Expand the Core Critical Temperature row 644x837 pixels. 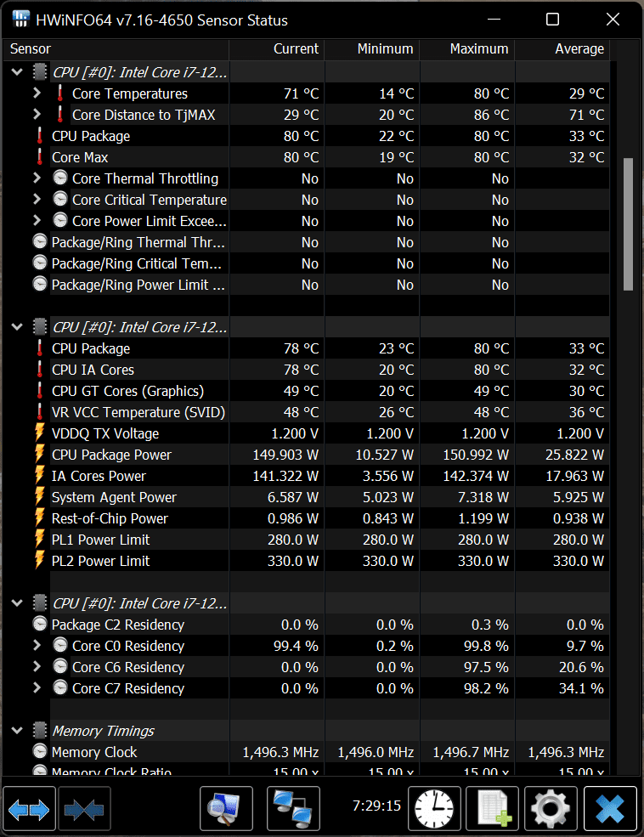(37, 199)
